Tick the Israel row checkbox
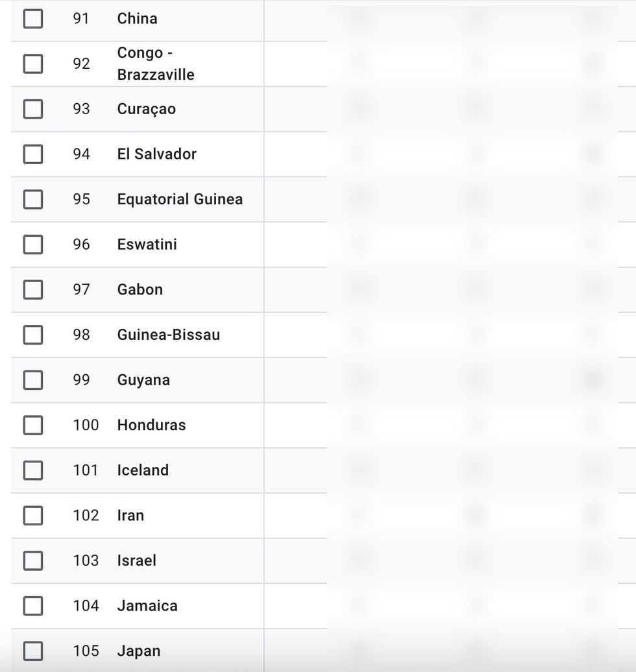Viewport: 636px width, 672px height. (x=33, y=560)
